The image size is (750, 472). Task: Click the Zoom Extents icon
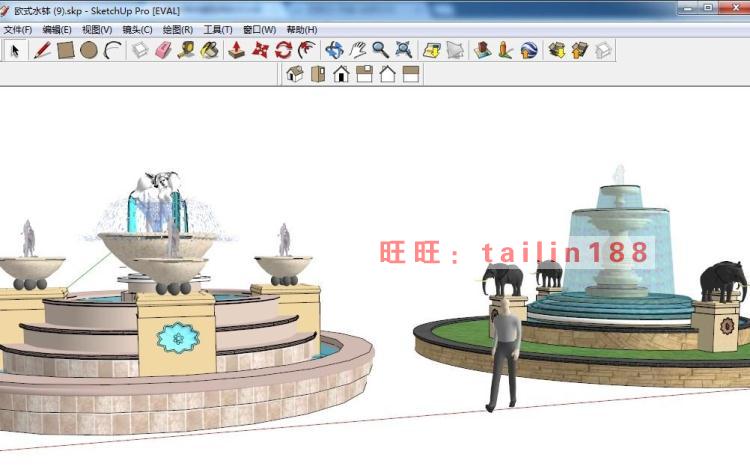point(404,50)
